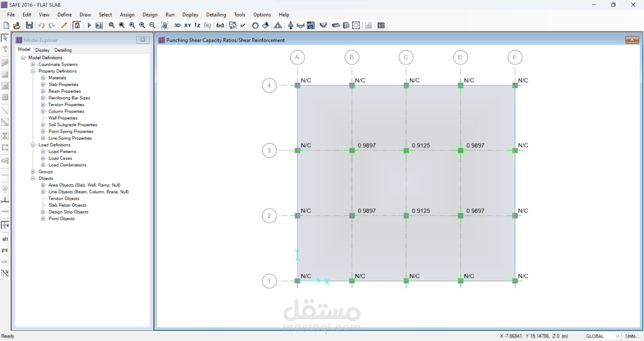Expand Load Combinations node
The width and height of the screenshot is (644, 341).
pos(43,165)
